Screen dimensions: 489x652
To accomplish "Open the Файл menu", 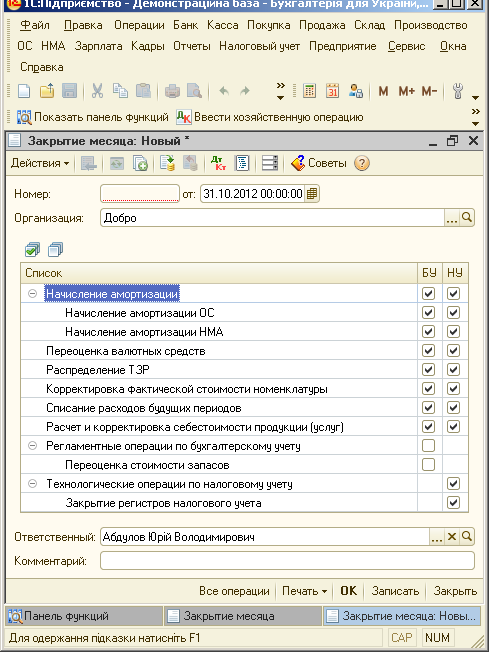I will click(x=35, y=25).
